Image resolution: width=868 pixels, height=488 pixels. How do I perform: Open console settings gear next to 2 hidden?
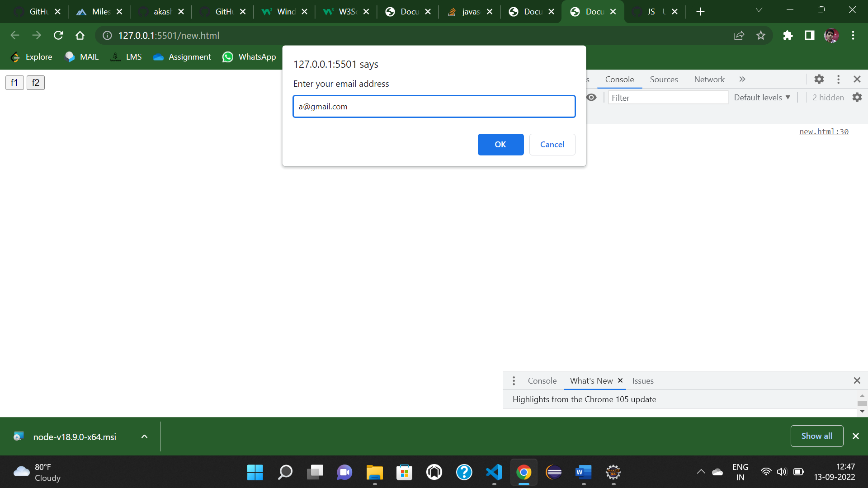point(857,98)
